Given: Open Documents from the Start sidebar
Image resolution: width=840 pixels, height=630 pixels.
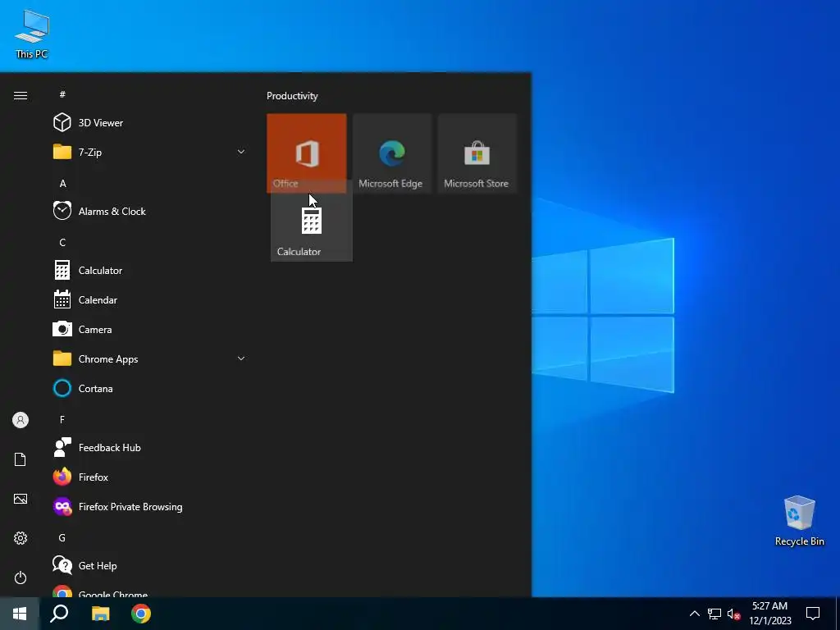Looking at the screenshot, I should [x=21, y=459].
